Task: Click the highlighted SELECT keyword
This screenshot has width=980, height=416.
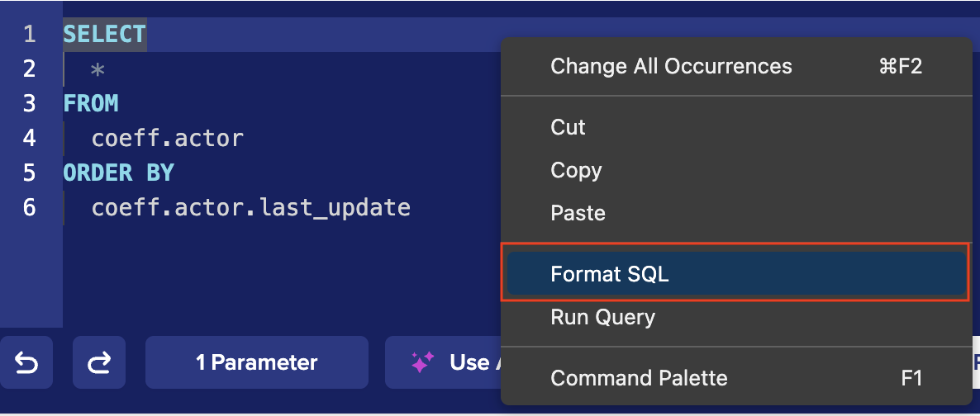Action: point(104,34)
